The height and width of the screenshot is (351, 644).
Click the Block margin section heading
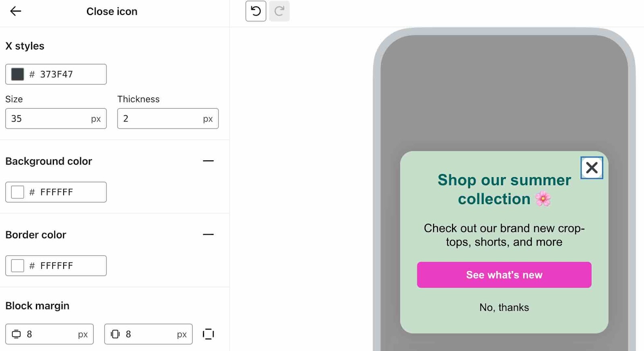click(37, 306)
